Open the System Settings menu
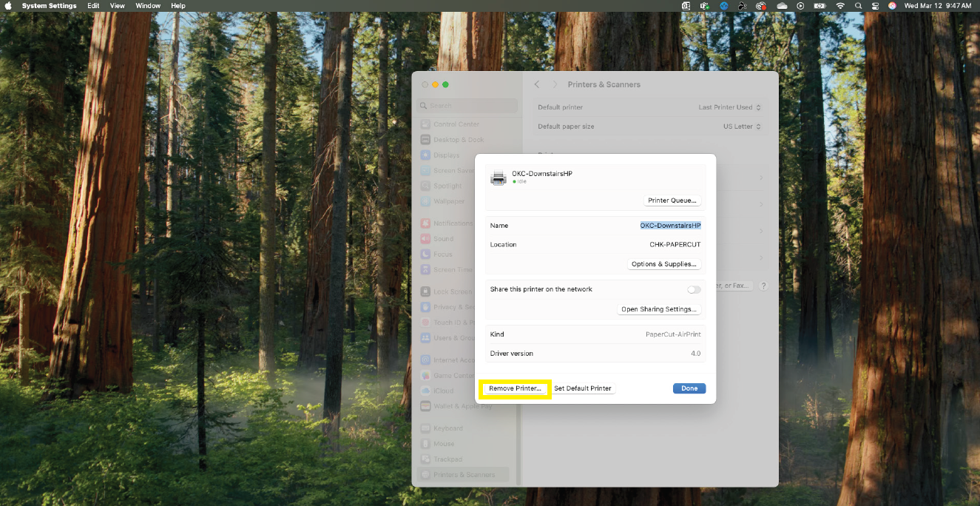Image resolution: width=980 pixels, height=506 pixels. click(49, 6)
